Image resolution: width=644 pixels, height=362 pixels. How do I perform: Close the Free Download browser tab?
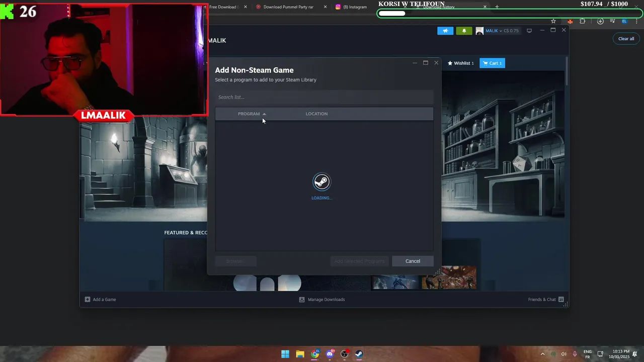pos(246,7)
